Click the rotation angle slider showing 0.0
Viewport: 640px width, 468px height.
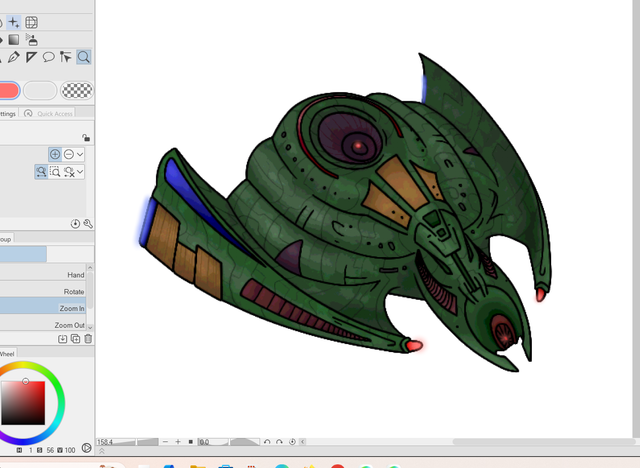[x=229, y=442]
